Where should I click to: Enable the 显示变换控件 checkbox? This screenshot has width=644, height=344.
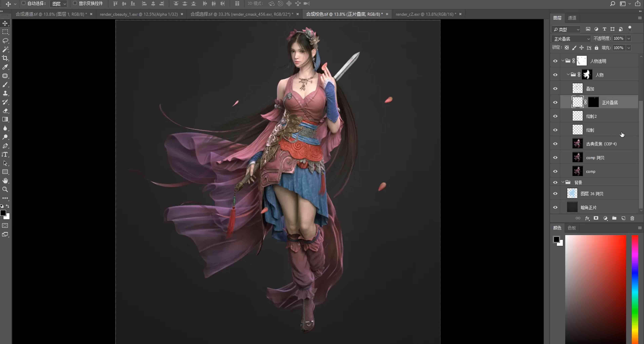point(75,3)
